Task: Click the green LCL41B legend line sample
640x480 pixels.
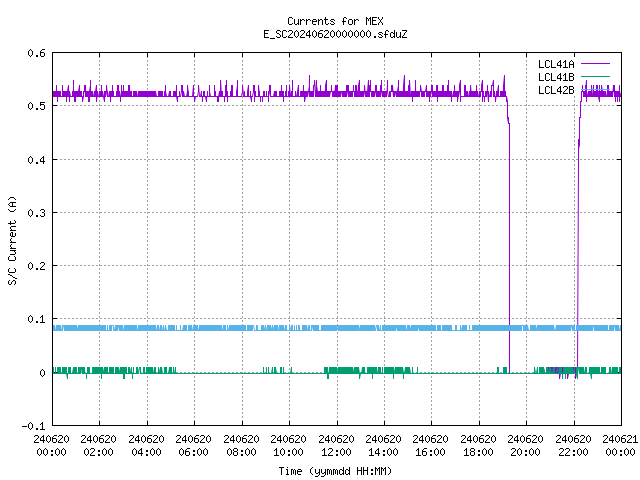Action: click(595, 76)
